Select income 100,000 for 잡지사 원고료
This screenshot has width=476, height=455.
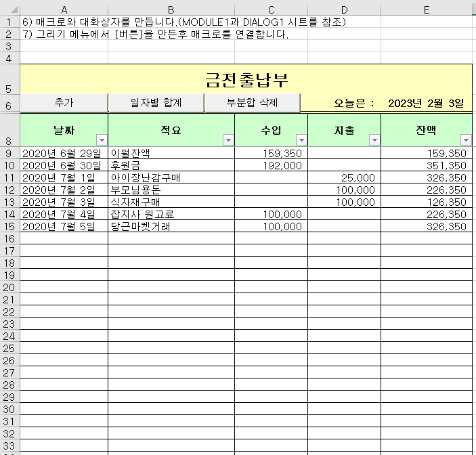(271, 214)
